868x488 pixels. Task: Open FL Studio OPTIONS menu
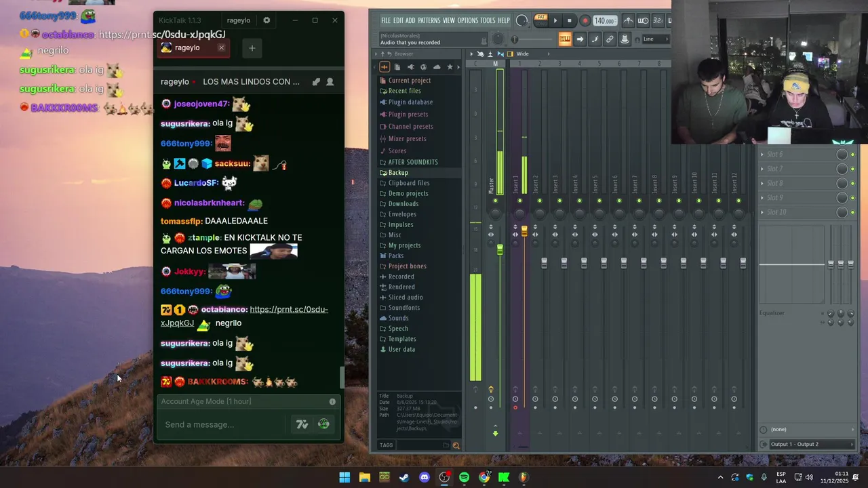point(468,20)
